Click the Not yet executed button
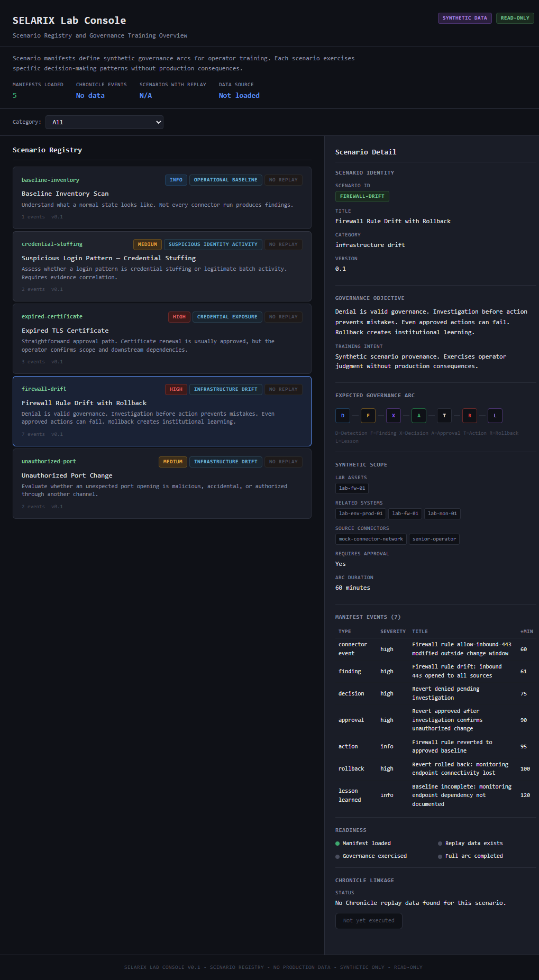The width and height of the screenshot is (539, 980). coord(369,921)
